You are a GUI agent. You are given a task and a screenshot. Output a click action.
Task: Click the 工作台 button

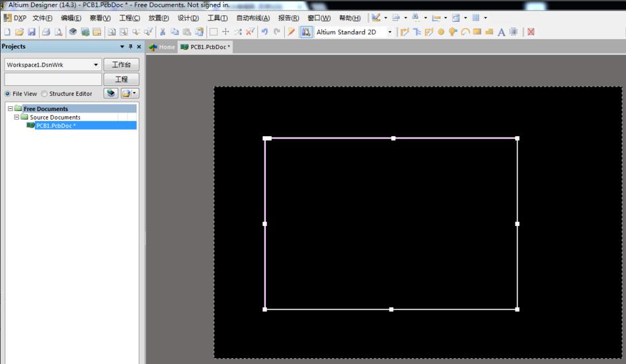tap(122, 65)
